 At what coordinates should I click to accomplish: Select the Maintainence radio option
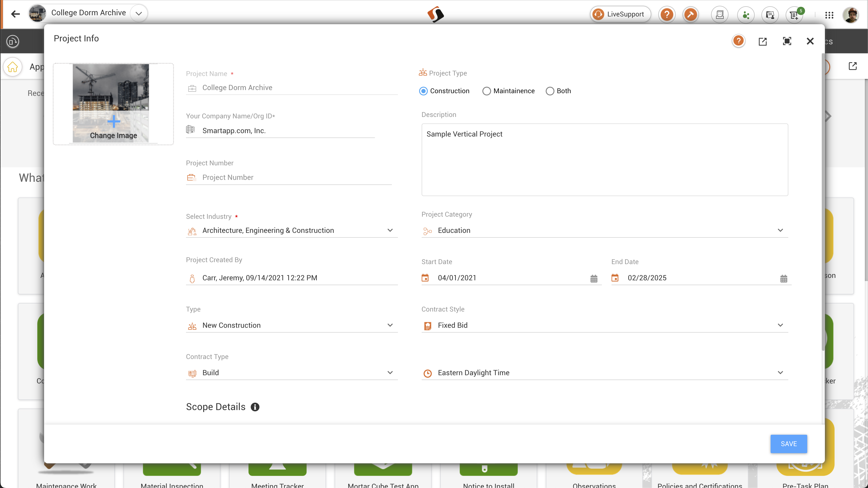coord(486,91)
